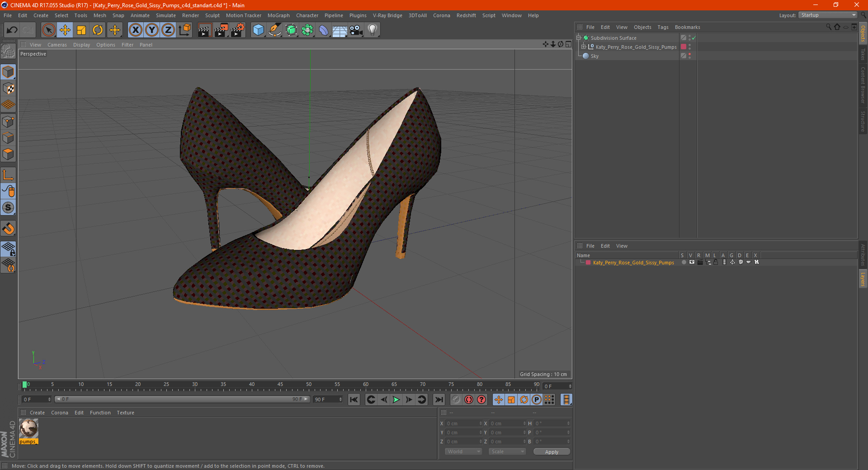Click Render View clapperboard icon
The image size is (868, 470).
204,30
